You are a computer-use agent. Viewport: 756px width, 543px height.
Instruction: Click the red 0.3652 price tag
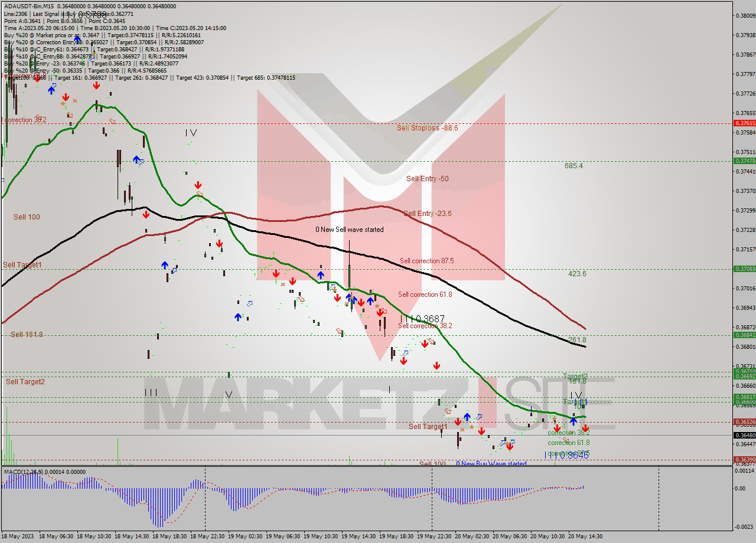click(x=744, y=422)
